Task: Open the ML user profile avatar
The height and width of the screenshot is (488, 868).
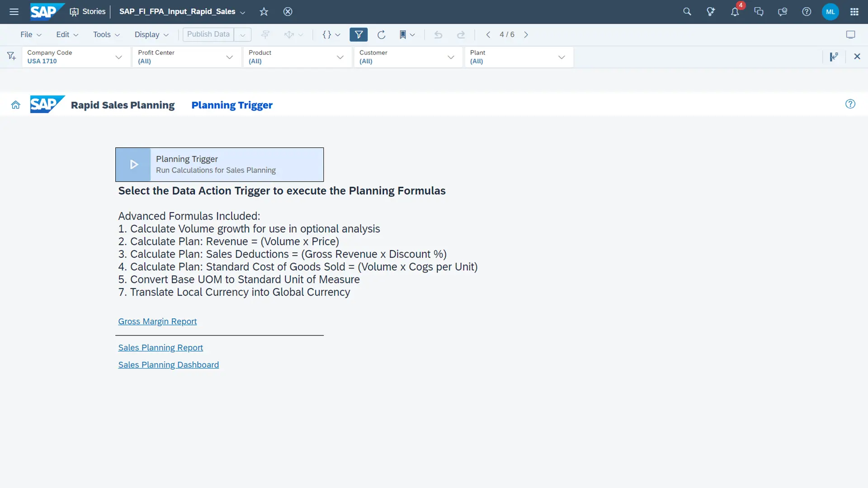Action: coord(830,12)
